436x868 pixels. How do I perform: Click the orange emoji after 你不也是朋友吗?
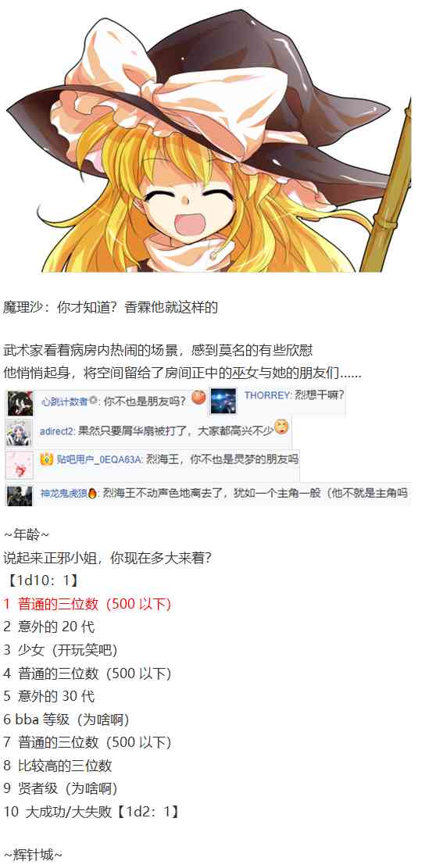click(x=198, y=398)
